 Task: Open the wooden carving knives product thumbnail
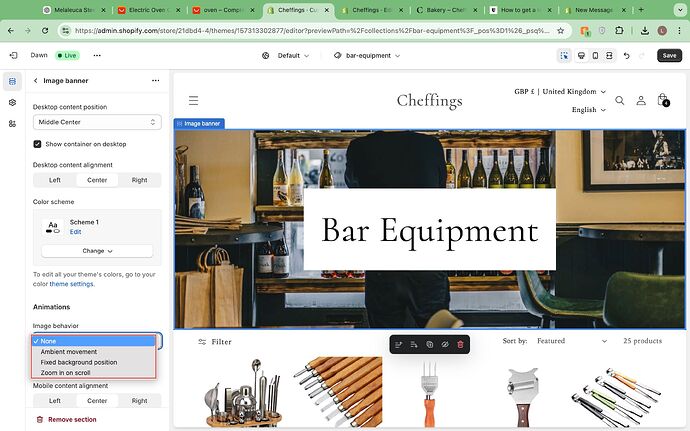pyautogui.click(x=337, y=393)
